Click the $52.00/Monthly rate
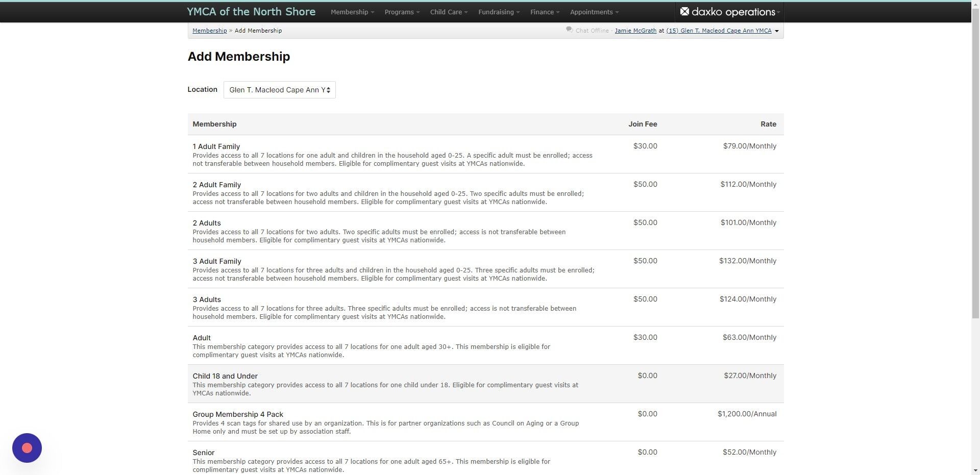Image resolution: width=980 pixels, height=475 pixels. [749, 452]
